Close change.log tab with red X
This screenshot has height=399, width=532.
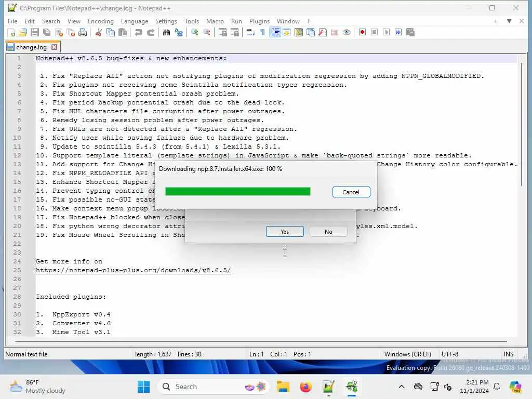54,47
